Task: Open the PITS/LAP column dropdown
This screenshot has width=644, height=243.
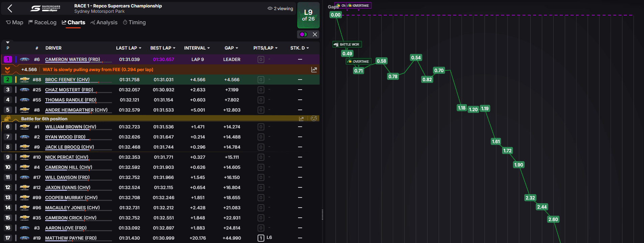Action: (265, 48)
